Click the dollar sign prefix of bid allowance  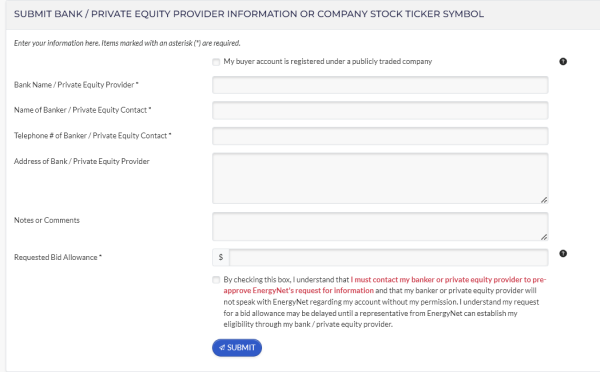221,257
